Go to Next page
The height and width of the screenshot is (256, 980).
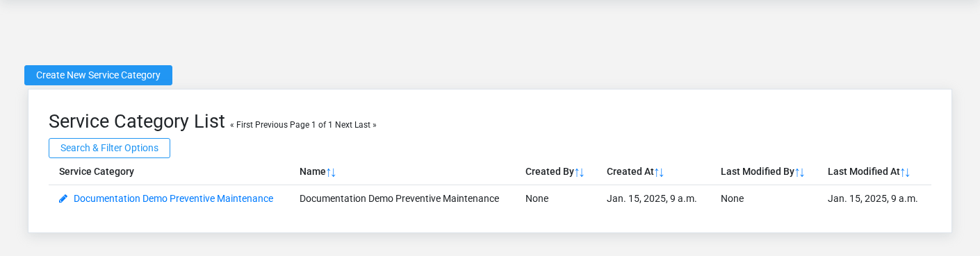(343, 125)
